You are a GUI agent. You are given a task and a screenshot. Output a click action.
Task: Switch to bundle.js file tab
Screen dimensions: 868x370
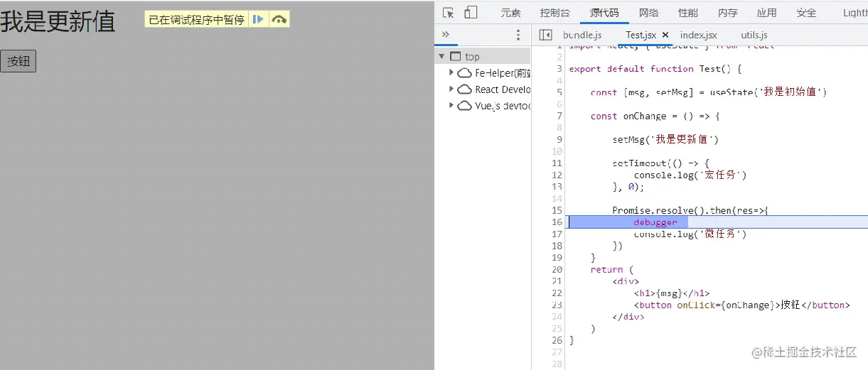[582, 35]
